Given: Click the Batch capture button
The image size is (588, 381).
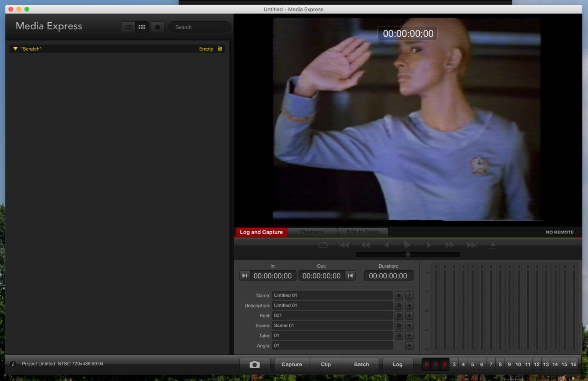Looking at the screenshot, I should click(362, 364).
